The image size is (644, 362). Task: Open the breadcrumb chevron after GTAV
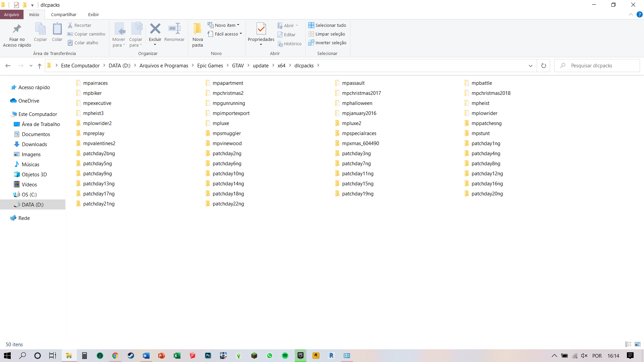(249, 65)
